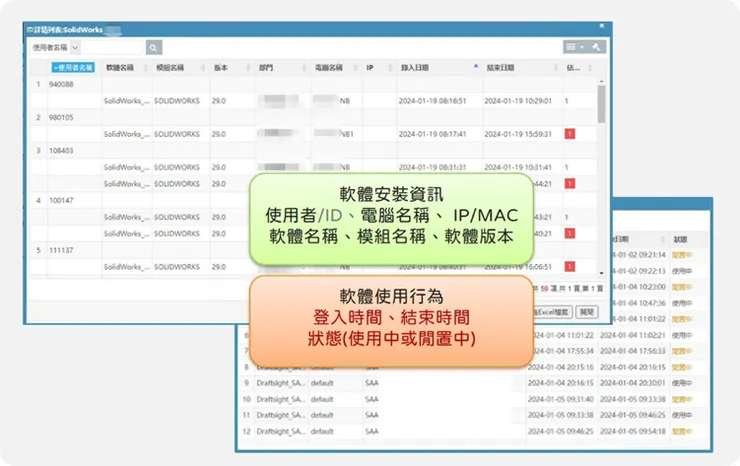Click end date 2024-01-05 09:54:18 in back window

click(632, 431)
